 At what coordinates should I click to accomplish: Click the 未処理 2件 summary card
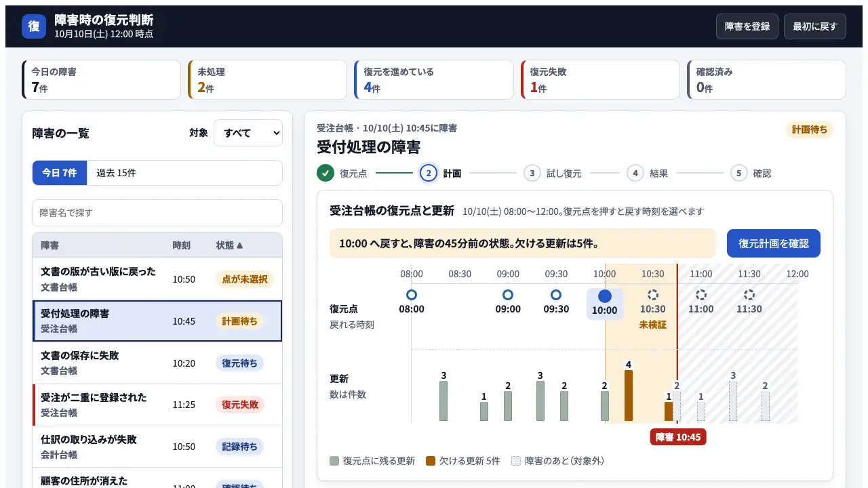point(267,80)
